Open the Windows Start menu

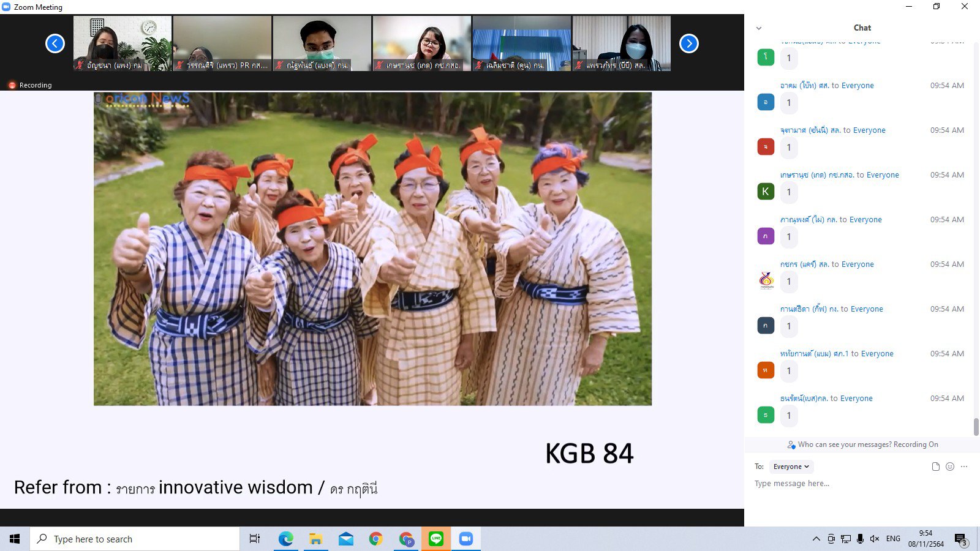click(15, 539)
